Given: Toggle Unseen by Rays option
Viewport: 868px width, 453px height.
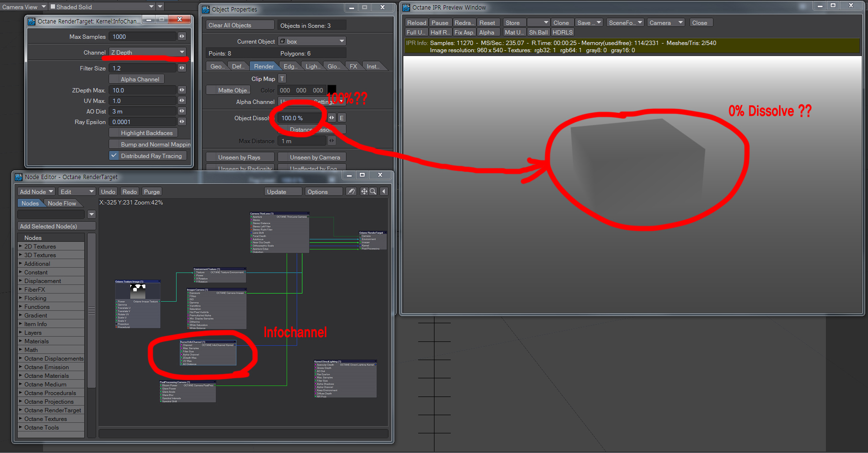Looking at the screenshot, I should [240, 157].
